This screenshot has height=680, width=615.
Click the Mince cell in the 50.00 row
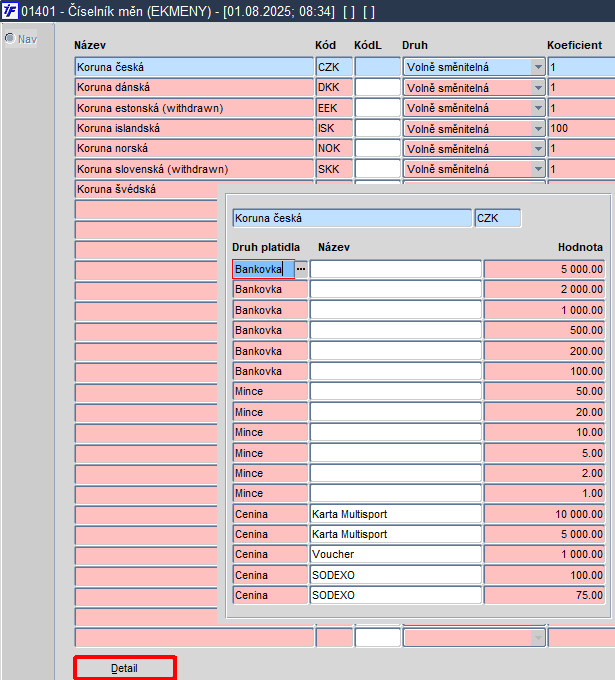[270, 392]
